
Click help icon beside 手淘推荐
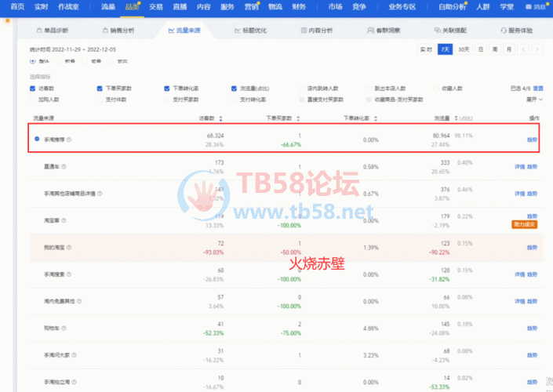69,140
